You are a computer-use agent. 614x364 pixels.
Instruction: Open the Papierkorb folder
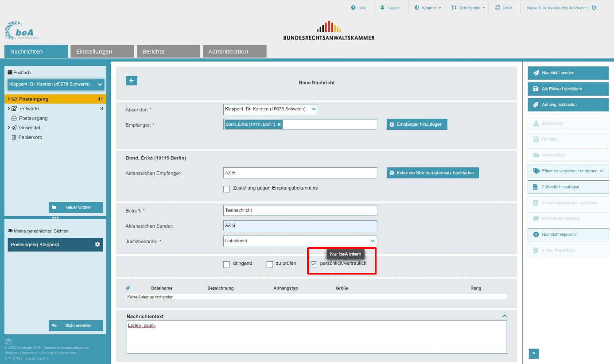pyautogui.click(x=31, y=137)
